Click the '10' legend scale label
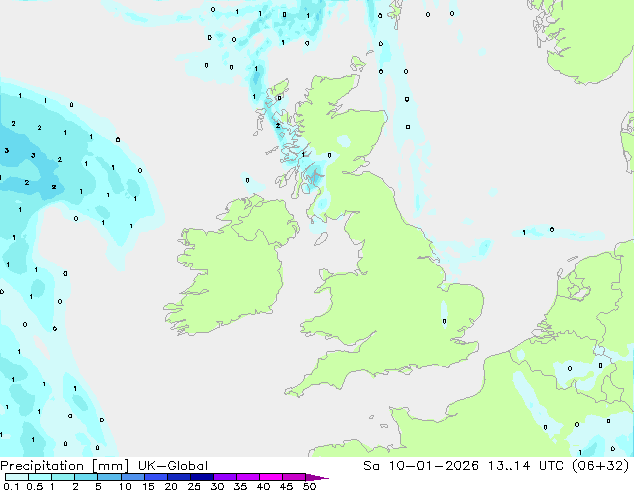Viewport: 634px width, 490px height. (125, 486)
